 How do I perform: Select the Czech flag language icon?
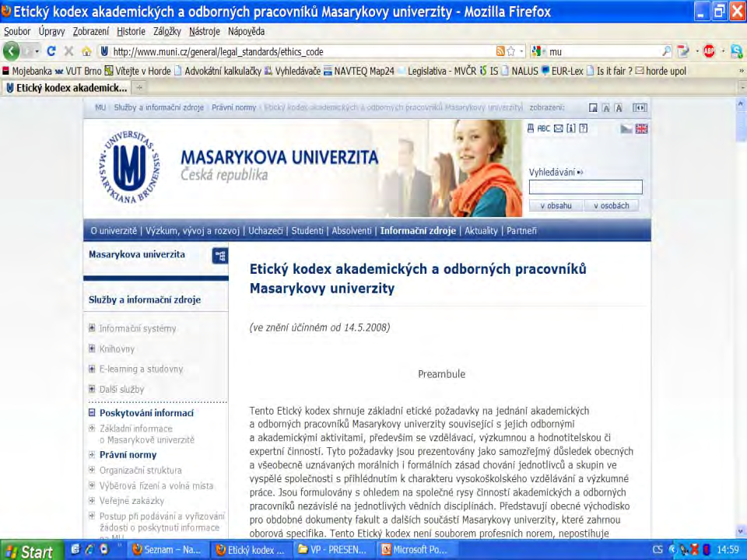click(x=626, y=128)
